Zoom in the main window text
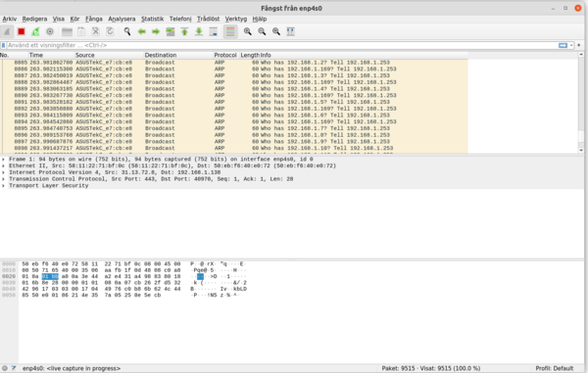 pyautogui.click(x=248, y=32)
